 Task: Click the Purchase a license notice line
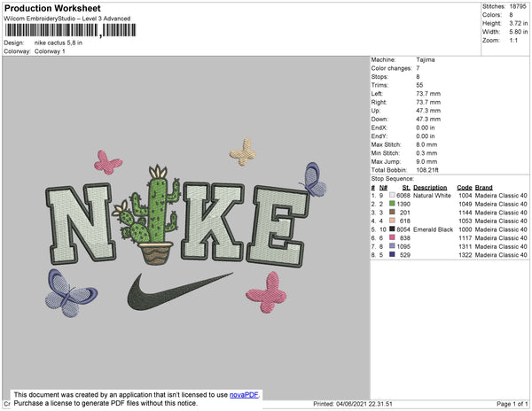click(106, 403)
